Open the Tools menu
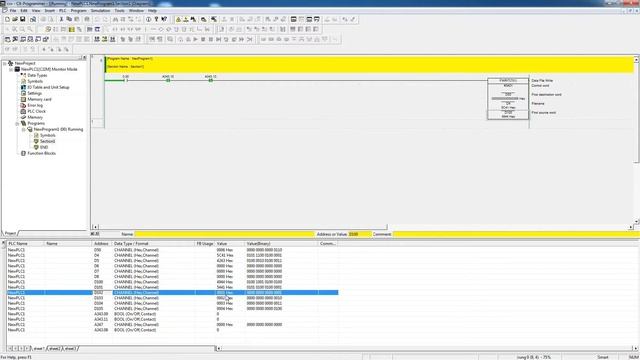640x360 pixels. pyautogui.click(x=120, y=11)
